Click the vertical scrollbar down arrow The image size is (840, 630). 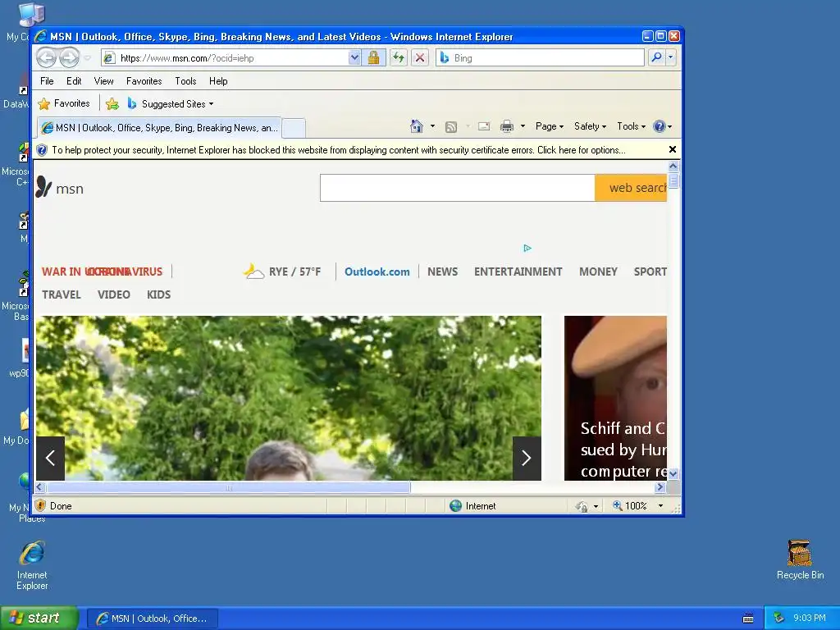pos(673,473)
